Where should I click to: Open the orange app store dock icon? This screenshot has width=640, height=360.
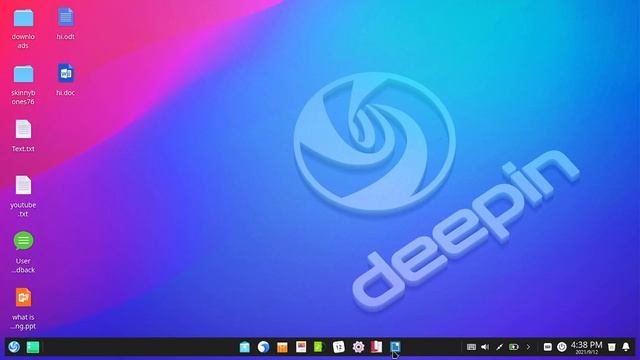pyautogui.click(x=282, y=347)
